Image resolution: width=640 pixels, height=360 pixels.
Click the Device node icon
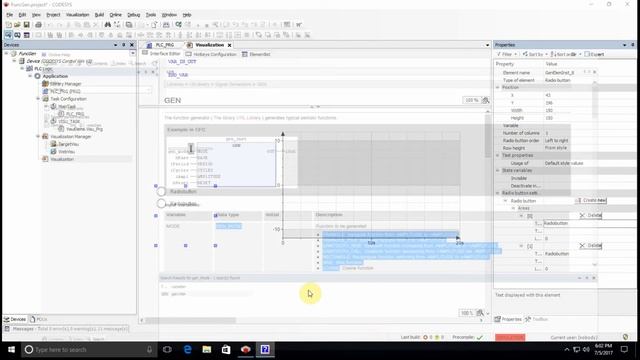22,61
